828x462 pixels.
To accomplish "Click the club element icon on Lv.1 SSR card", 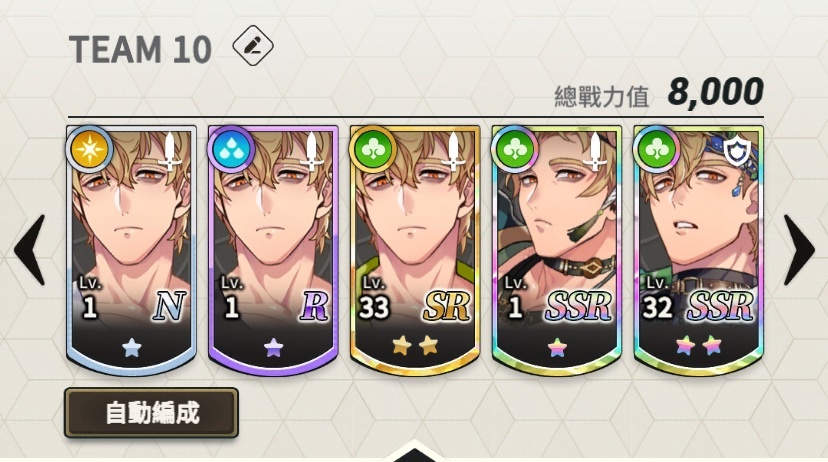I will click(514, 150).
